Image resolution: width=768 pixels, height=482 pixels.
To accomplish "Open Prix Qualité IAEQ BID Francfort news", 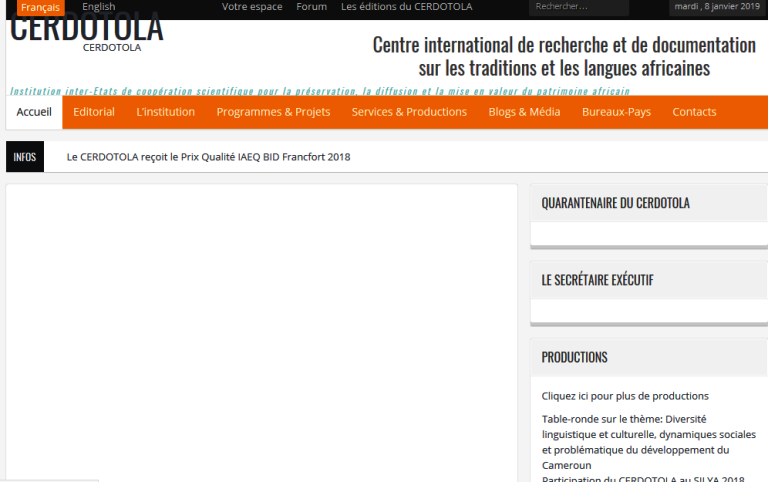I will point(208,157).
